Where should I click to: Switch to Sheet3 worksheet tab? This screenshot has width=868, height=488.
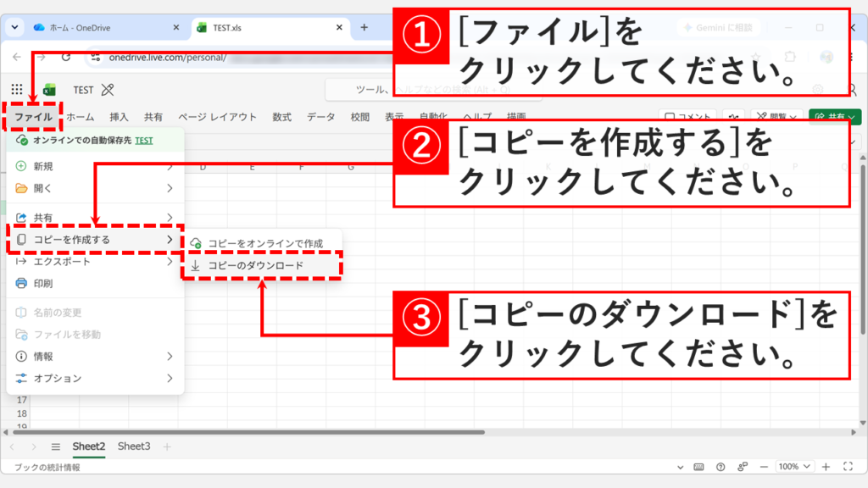click(133, 446)
